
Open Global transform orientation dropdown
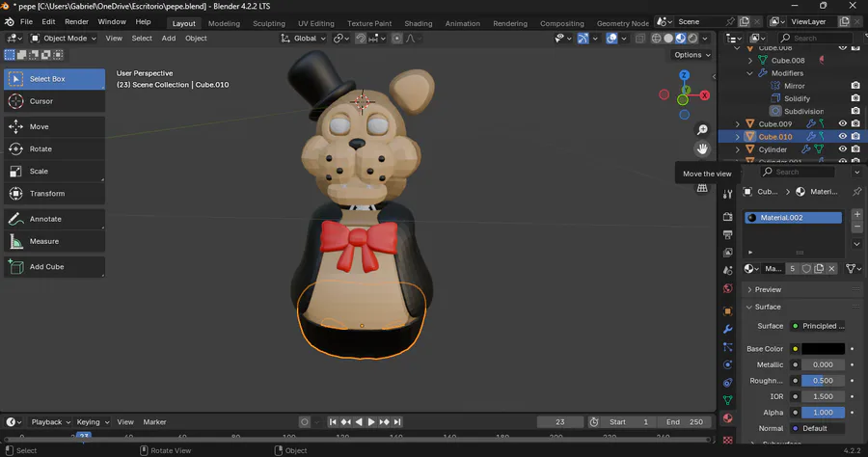coord(303,39)
